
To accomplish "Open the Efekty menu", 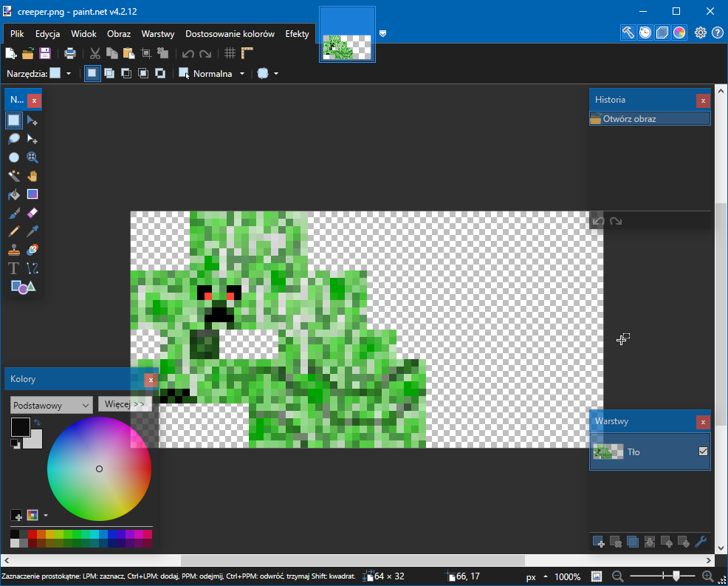I will (297, 34).
